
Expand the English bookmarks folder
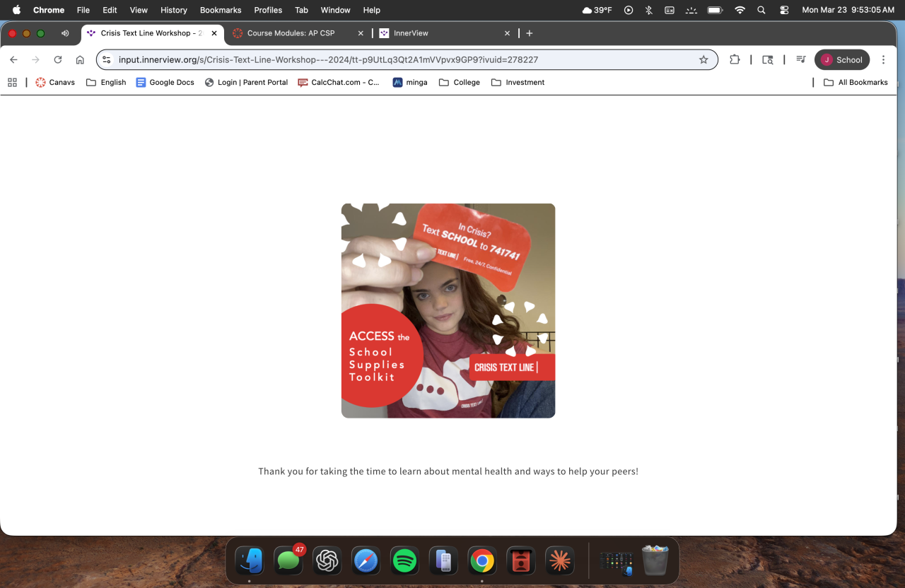point(106,83)
